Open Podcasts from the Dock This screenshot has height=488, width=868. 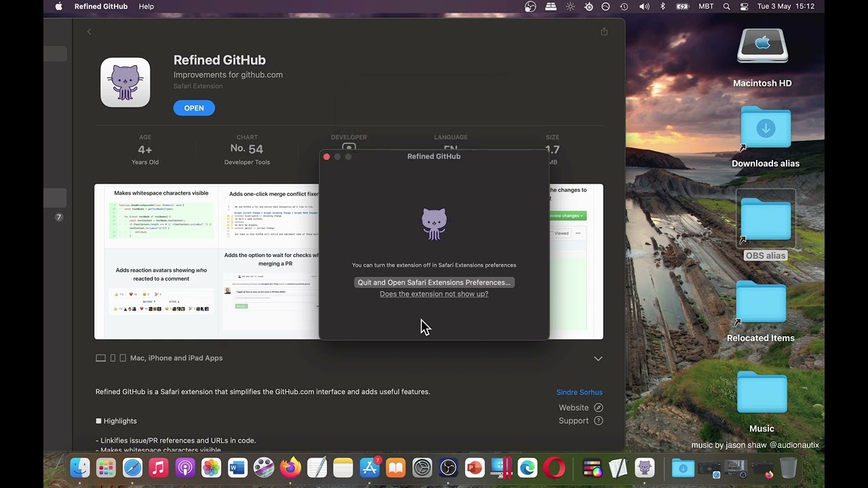(185, 468)
